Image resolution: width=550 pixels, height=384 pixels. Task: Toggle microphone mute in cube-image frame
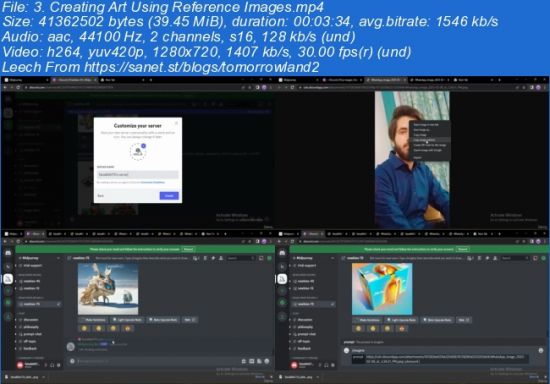click(x=320, y=365)
